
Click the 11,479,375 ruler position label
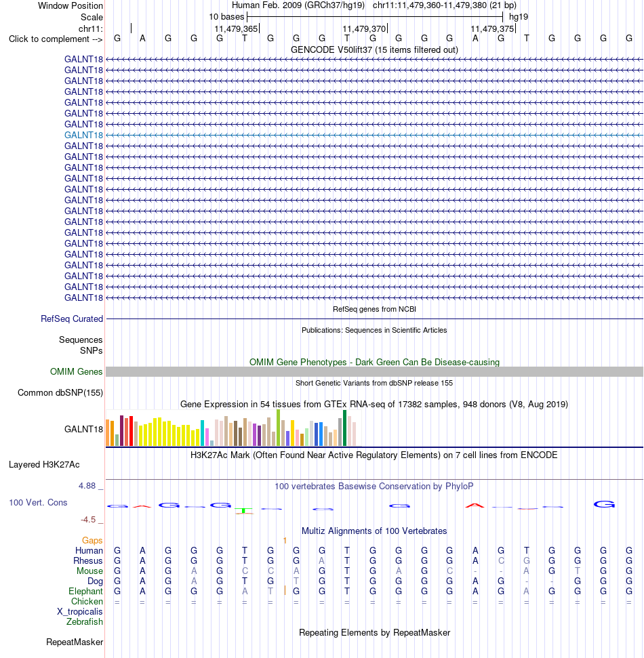492,28
